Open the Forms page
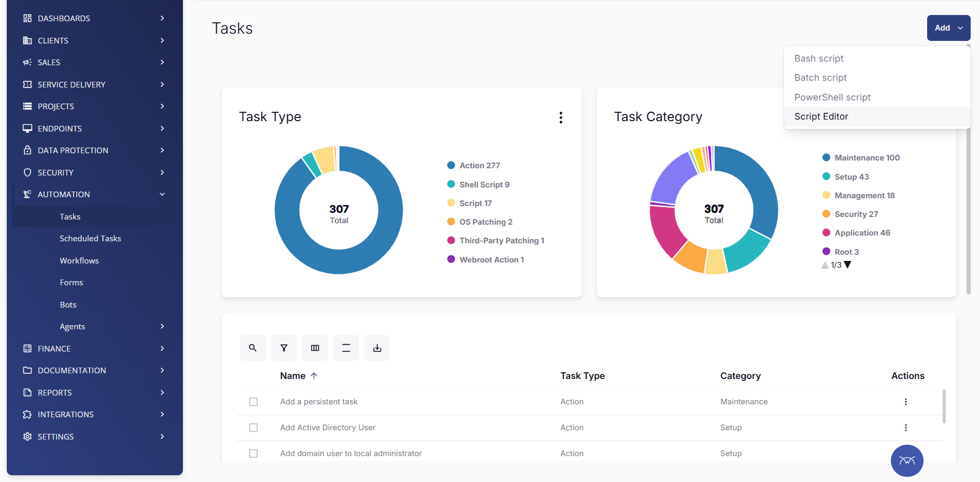980x482 pixels. click(72, 283)
